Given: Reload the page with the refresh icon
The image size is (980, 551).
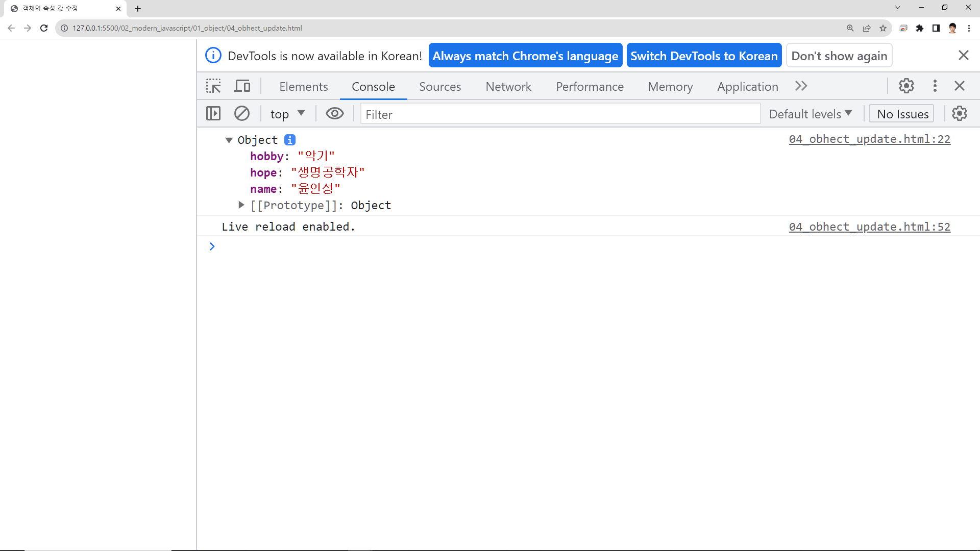Looking at the screenshot, I should tap(44, 28).
